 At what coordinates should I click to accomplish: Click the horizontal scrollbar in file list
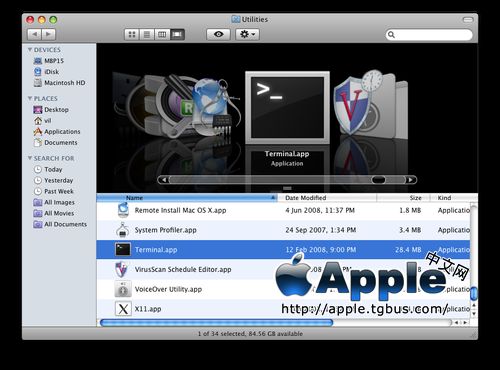pos(216,322)
